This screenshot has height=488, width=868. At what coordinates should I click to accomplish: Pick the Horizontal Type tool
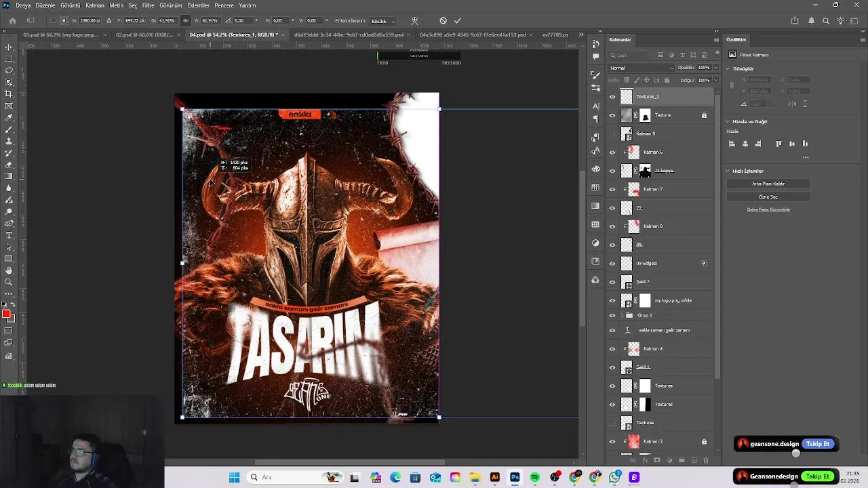pos(9,235)
